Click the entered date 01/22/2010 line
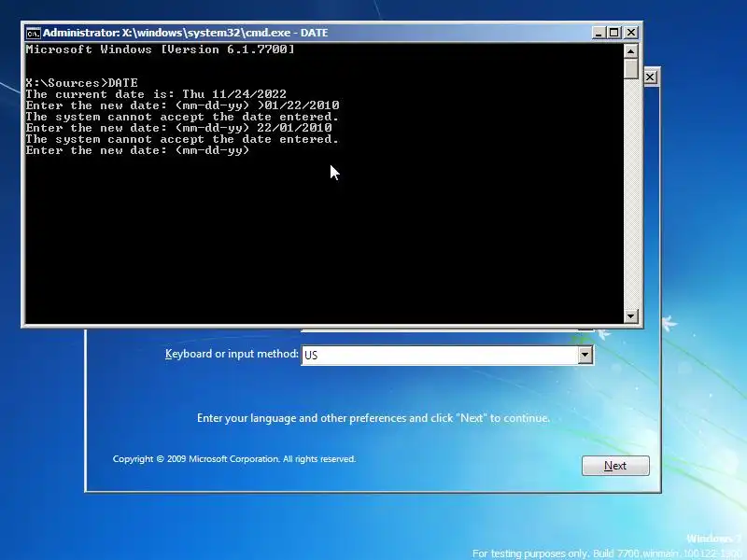 click(182, 105)
